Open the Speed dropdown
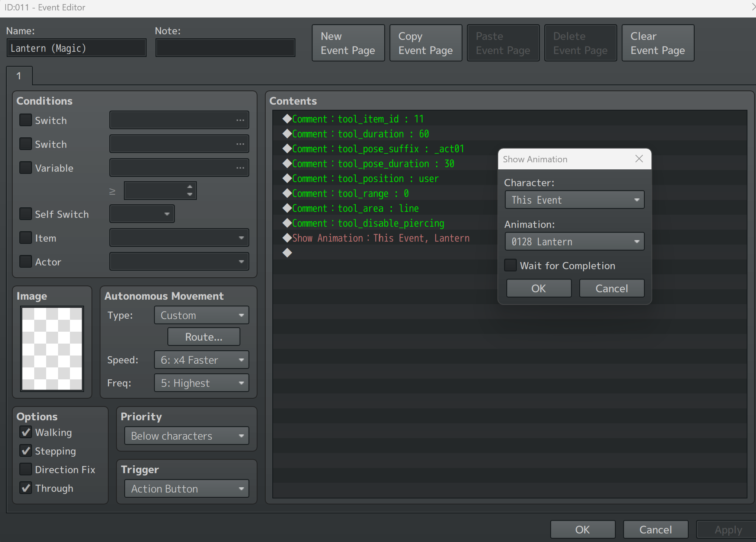Image resolution: width=756 pixels, height=542 pixels. 202,360
